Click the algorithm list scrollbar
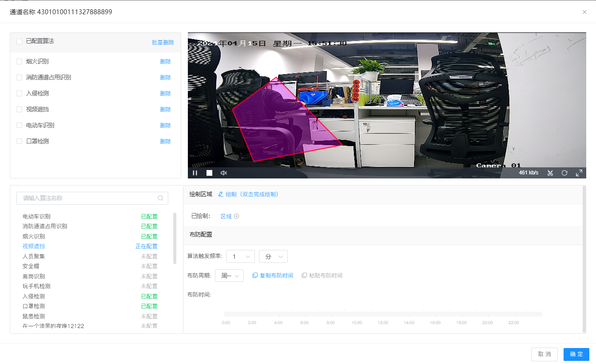596x364 pixels. coord(175,238)
